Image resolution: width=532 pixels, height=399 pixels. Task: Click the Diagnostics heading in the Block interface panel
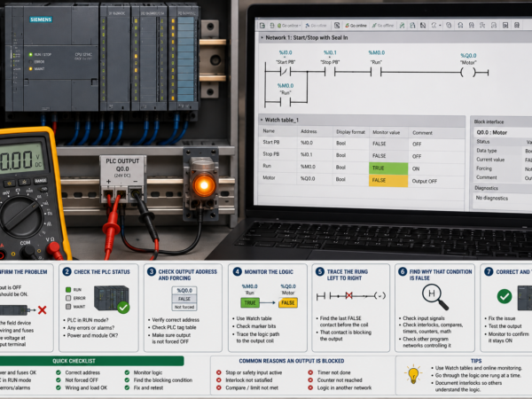[x=486, y=188]
